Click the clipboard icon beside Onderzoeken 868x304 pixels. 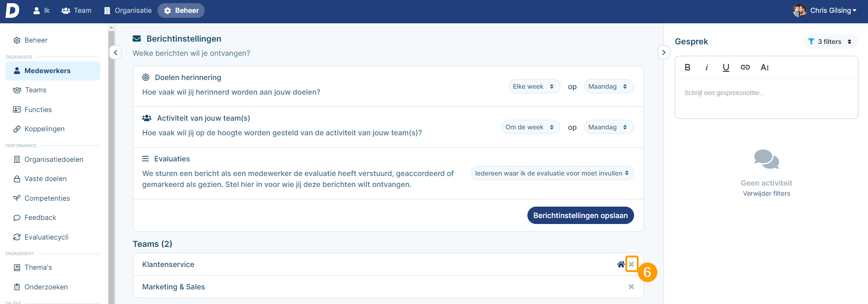point(17,287)
